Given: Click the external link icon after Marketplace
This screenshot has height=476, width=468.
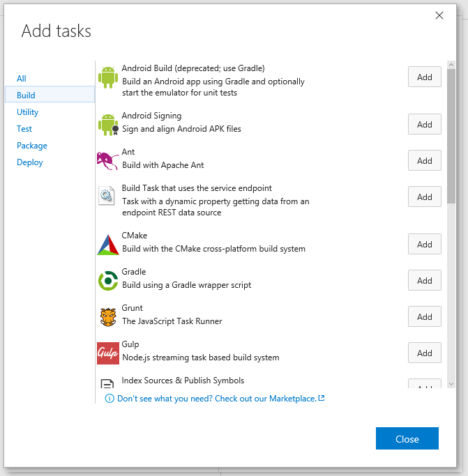Looking at the screenshot, I should (322, 398).
